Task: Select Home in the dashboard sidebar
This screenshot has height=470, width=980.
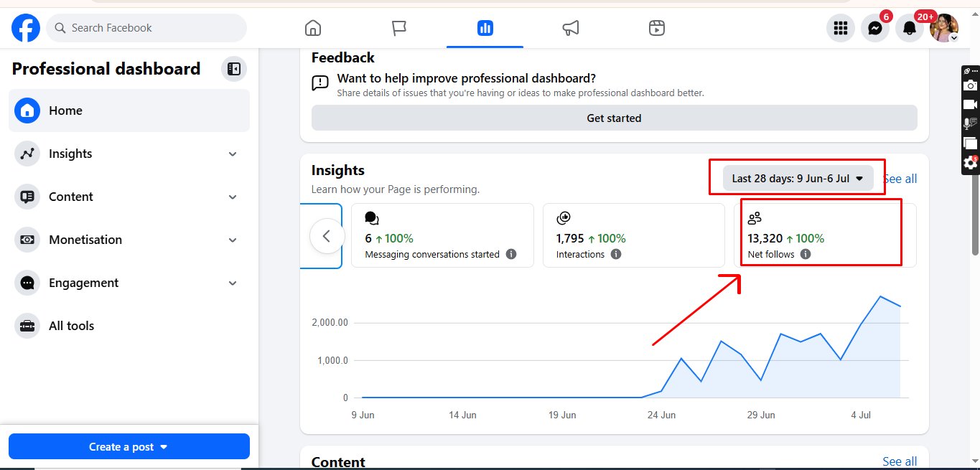Action: 129,111
